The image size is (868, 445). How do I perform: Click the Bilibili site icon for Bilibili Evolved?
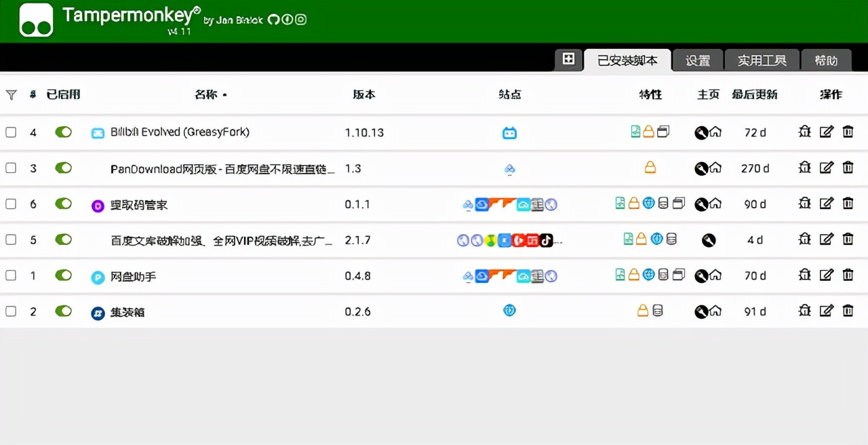click(x=509, y=132)
